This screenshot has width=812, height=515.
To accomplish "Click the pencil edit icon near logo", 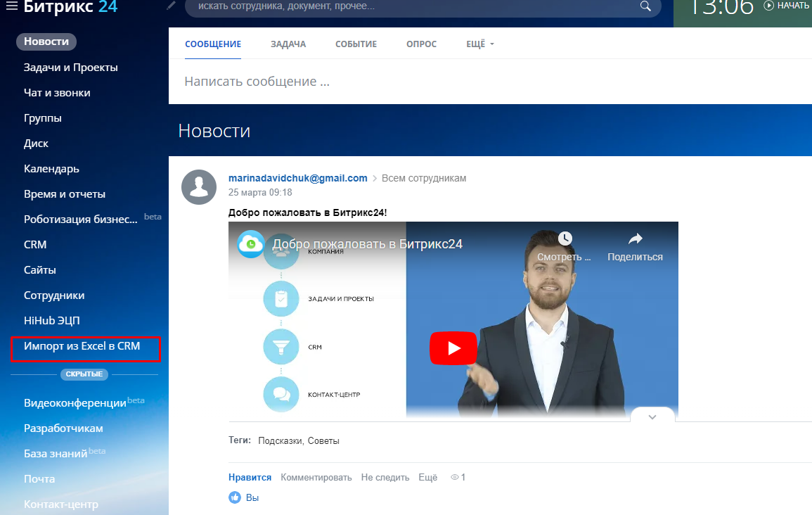I will [x=172, y=6].
